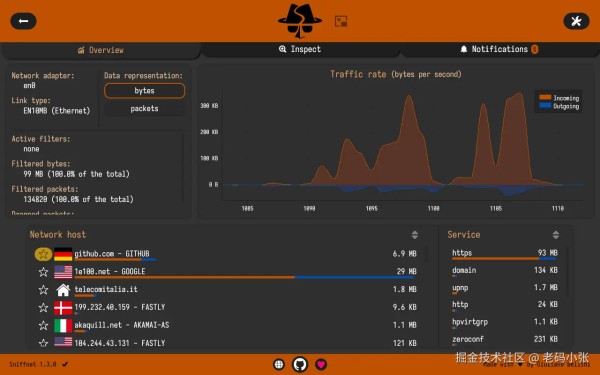Open the Service sort arrows
The width and height of the screenshot is (600, 375).
(x=556, y=235)
